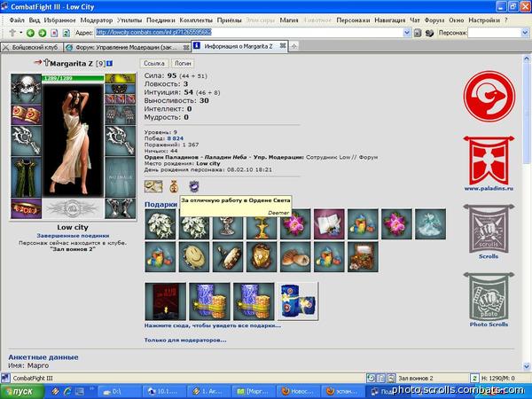The image size is (532, 399).
Task: Click the Пуск start button
Action: (22, 392)
